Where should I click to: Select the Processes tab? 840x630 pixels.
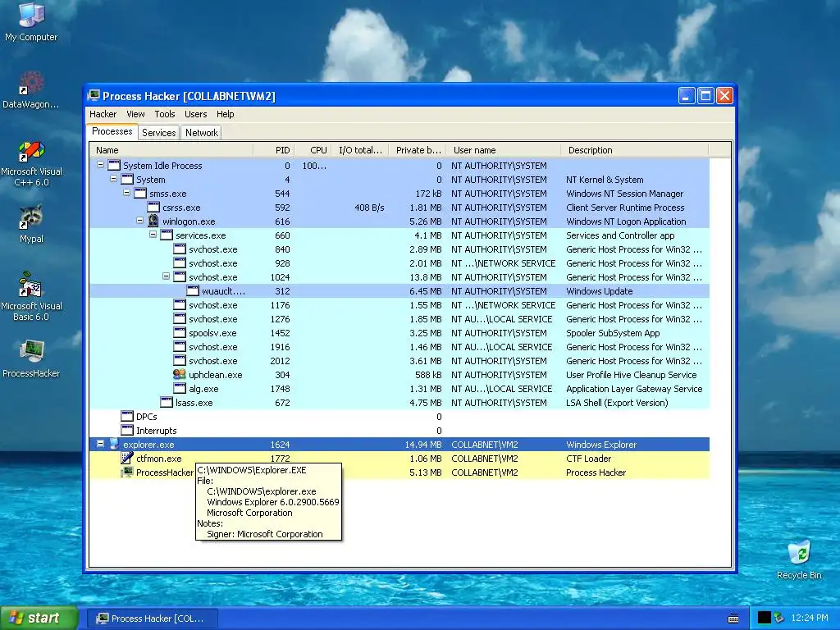[x=112, y=132]
